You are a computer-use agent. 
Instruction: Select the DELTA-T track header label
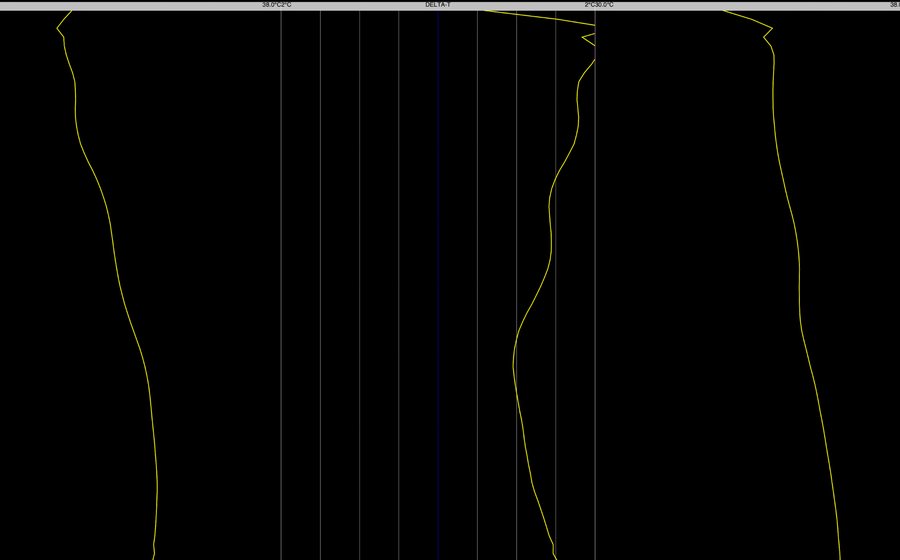(x=438, y=5)
